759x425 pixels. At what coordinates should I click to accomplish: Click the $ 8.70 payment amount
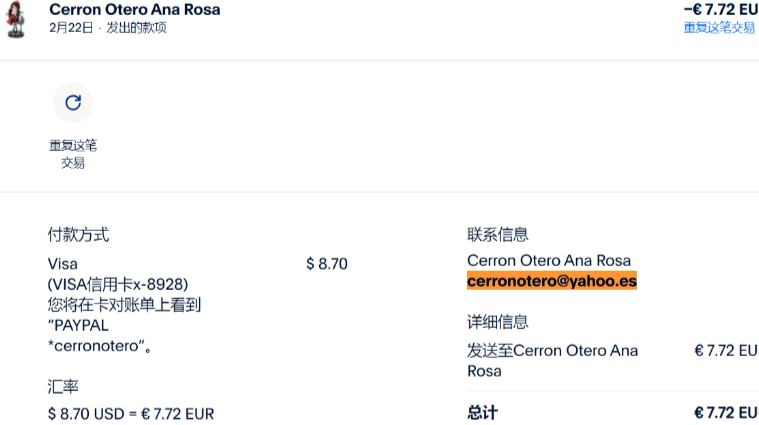[x=327, y=264]
